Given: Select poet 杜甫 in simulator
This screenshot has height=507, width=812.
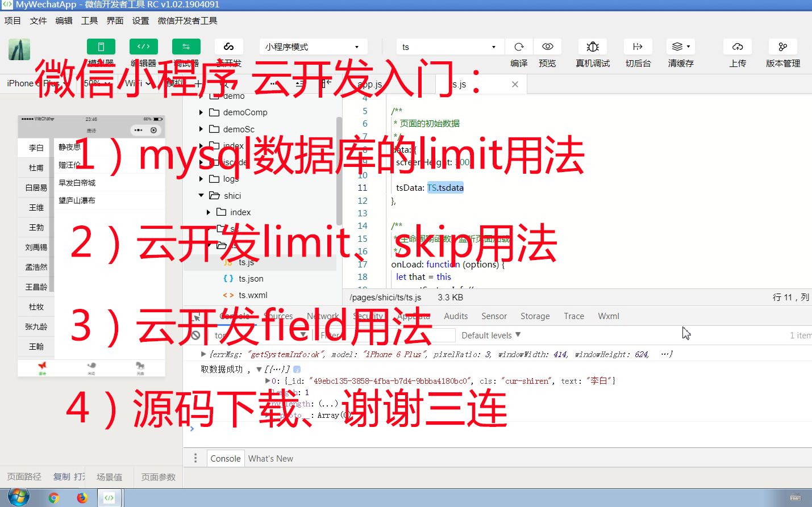Looking at the screenshot, I should pyautogui.click(x=36, y=167).
